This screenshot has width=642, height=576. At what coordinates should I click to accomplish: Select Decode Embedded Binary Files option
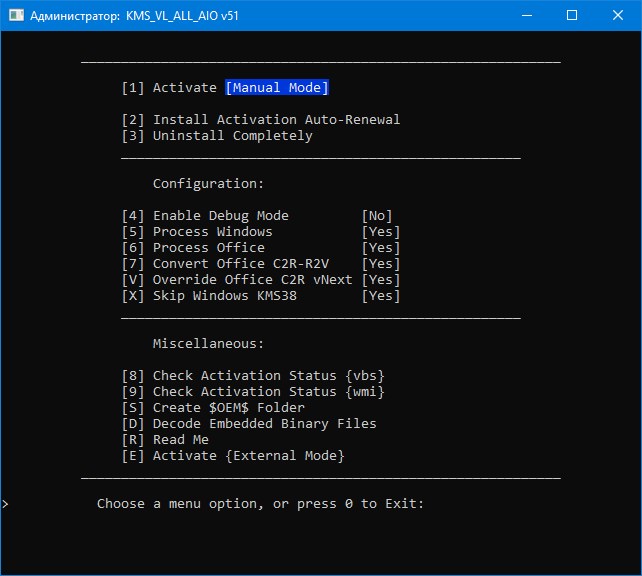click(248, 424)
